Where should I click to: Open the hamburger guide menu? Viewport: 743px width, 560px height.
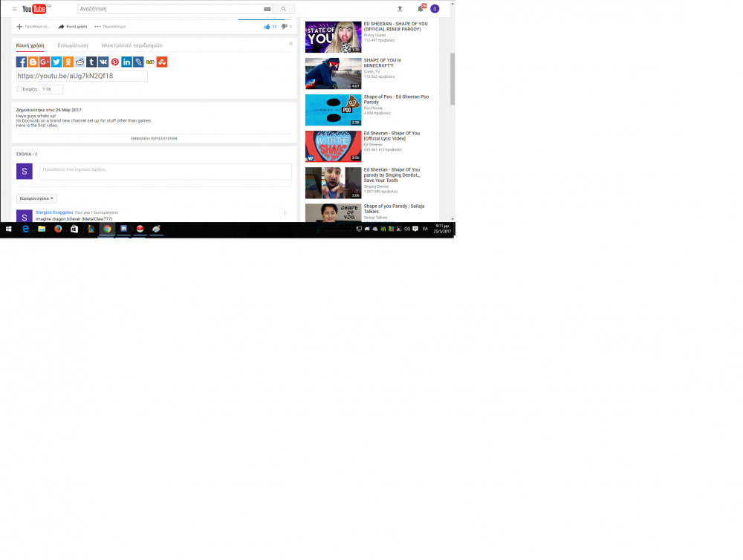click(14, 9)
